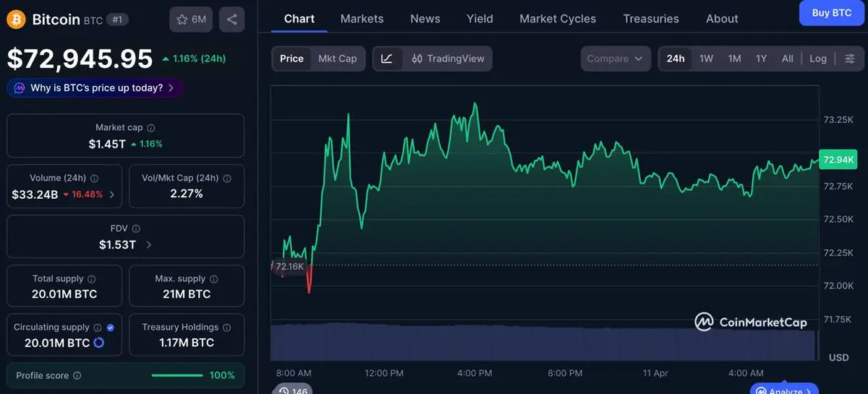Open info icon next to Profile score
This screenshot has width=868, height=394.
click(x=77, y=376)
